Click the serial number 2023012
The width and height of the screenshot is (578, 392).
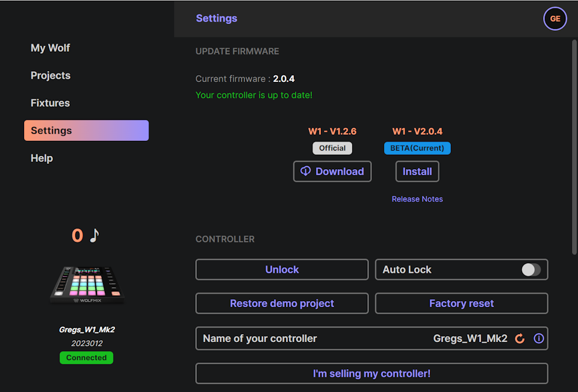pyautogui.click(x=87, y=344)
